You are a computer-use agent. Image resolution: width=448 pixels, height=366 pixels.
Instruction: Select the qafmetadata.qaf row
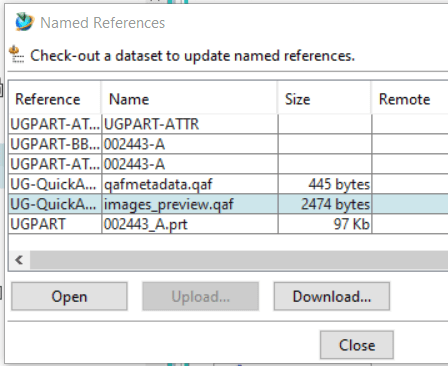(x=229, y=184)
